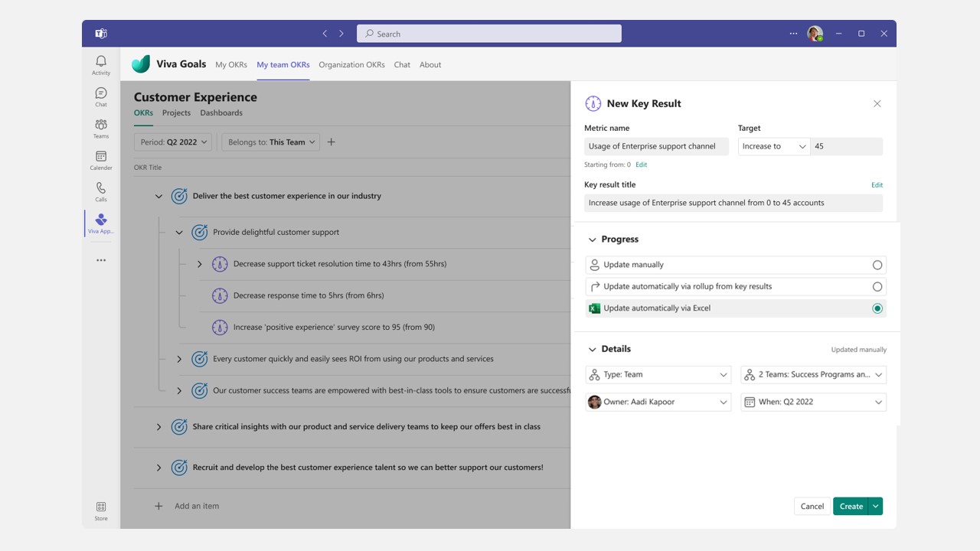Open the Type: Team dropdown
This screenshot has width=980, height=551.
pos(658,374)
